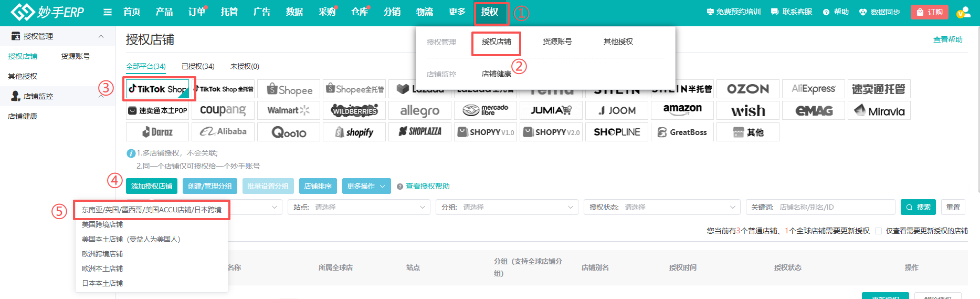
Task: Open the 授权状态 select dropdown
Action: 661,207
